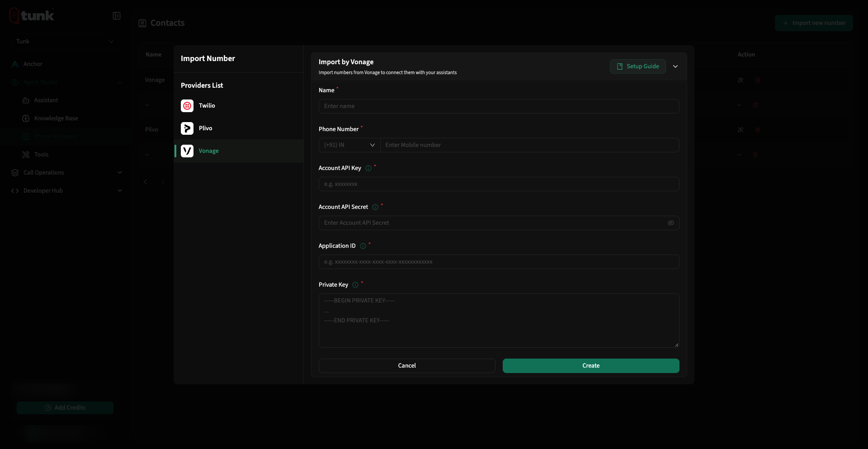Click the Account API Key info icon
868x449 pixels.
click(368, 168)
